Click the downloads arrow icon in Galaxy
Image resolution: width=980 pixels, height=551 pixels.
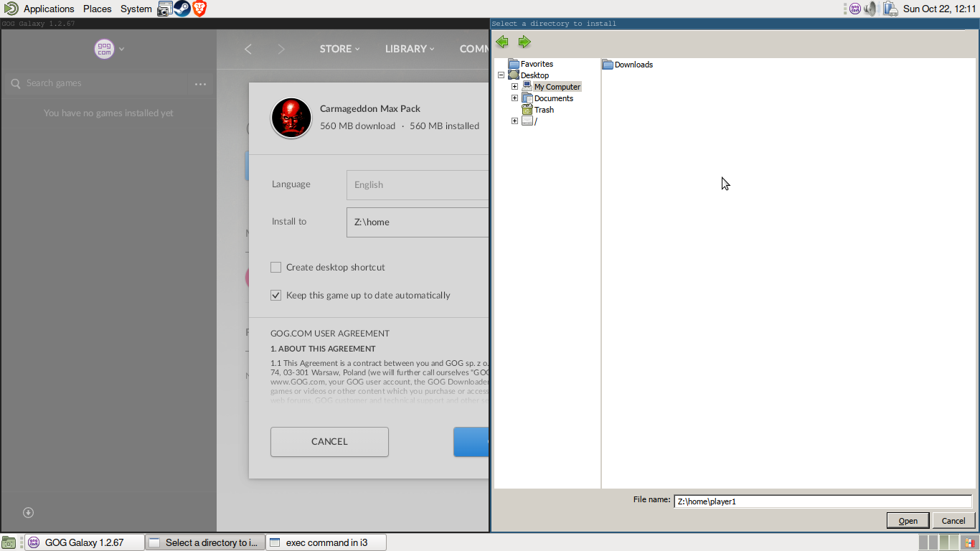pos(28,512)
